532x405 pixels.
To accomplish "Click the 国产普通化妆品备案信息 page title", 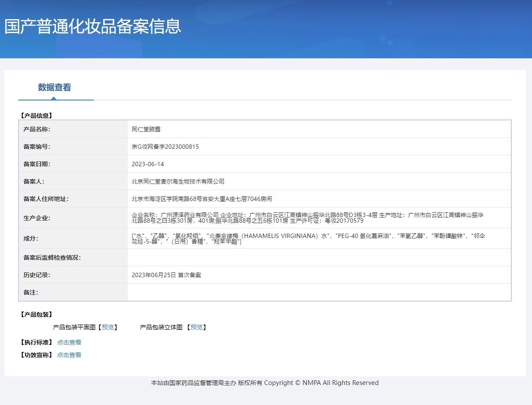I will [93, 26].
